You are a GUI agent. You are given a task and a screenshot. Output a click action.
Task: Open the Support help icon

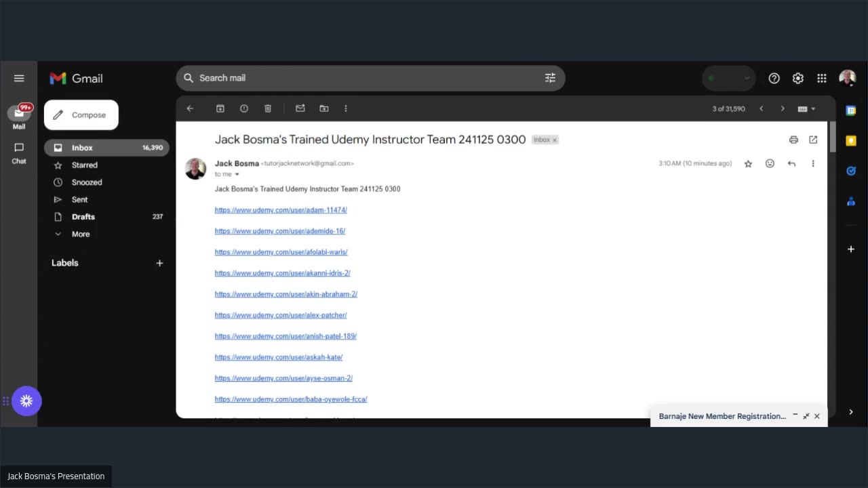click(774, 78)
